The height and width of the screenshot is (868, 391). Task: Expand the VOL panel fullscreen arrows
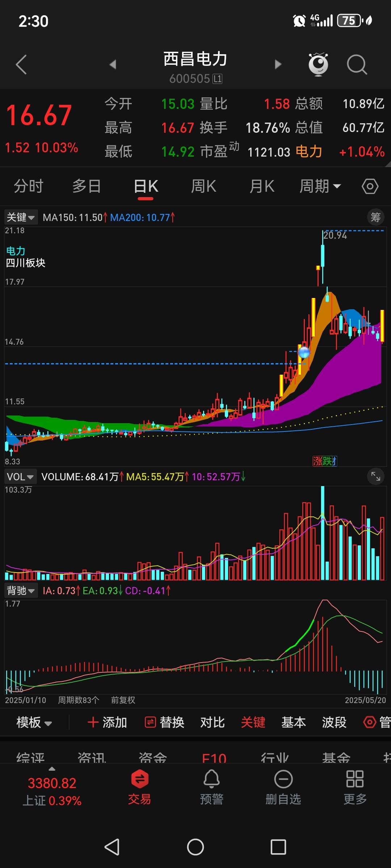376,477
